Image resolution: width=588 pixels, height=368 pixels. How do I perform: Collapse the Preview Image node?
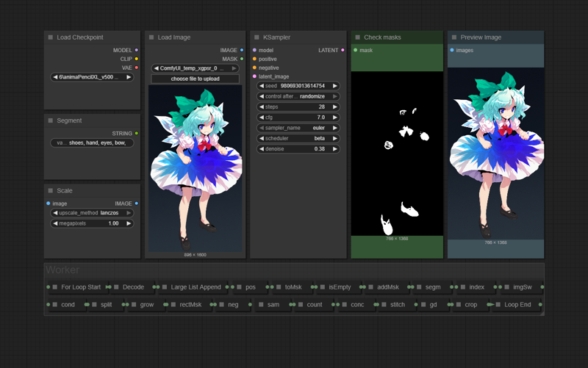click(x=454, y=37)
